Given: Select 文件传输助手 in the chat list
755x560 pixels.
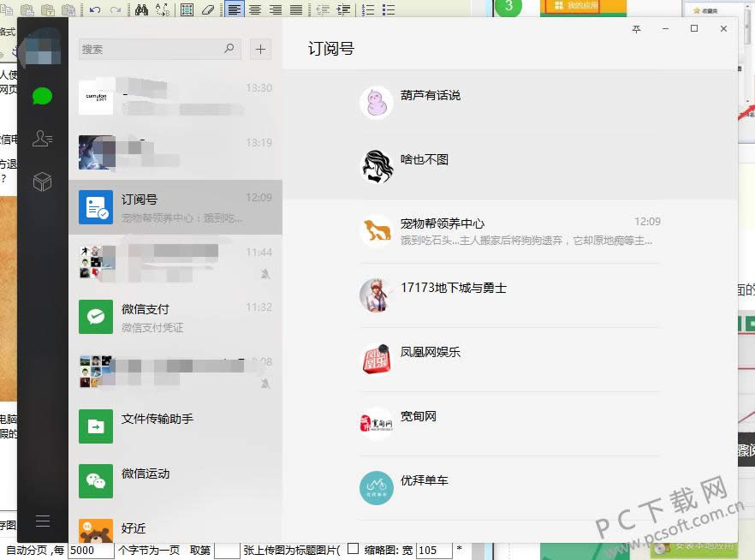Looking at the screenshot, I should pos(175,426).
